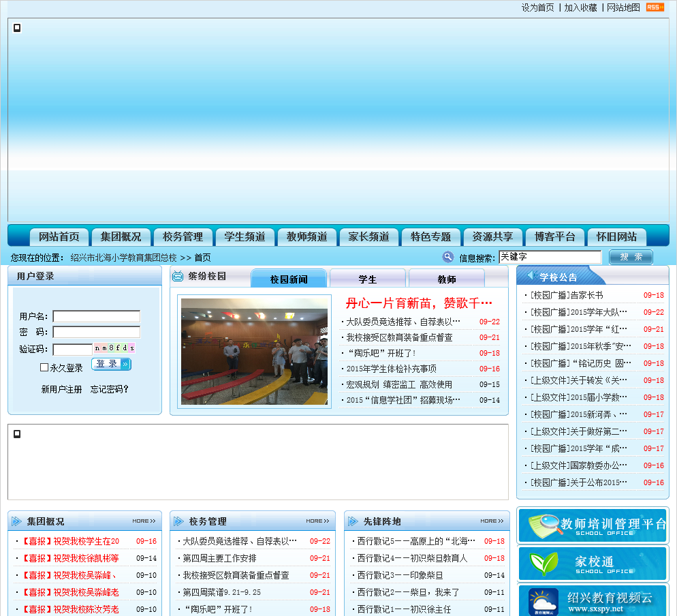The height and width of the screenshot is (616, 677).
Task: Open headline 丹心一片育新苗，赞歌千…
Action: tap(419, 303)
